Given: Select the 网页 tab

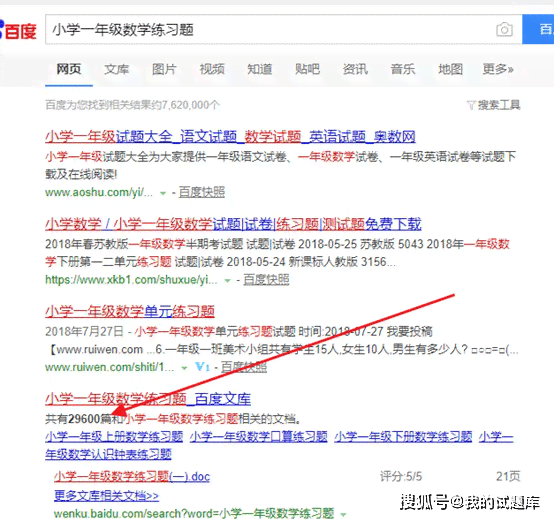Looking at the screenshot, I should [x=69, y=69].
